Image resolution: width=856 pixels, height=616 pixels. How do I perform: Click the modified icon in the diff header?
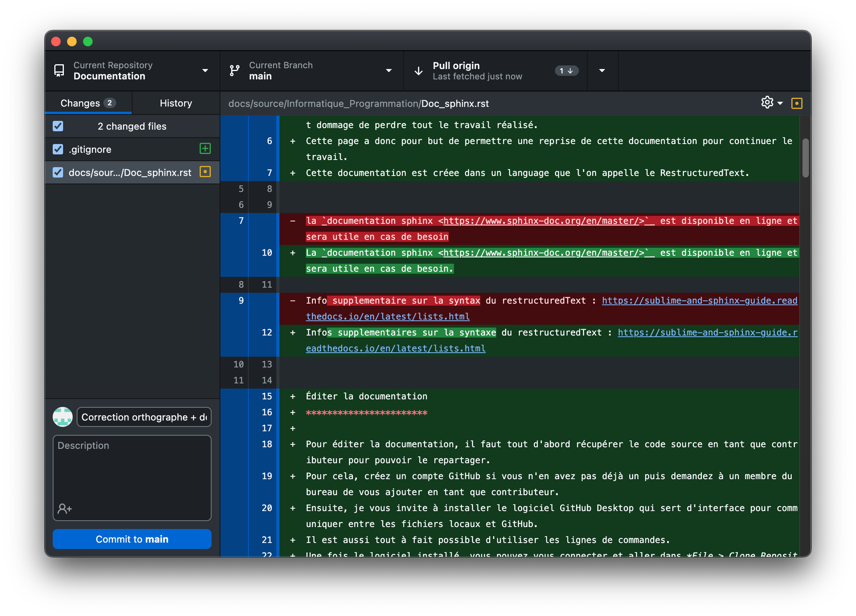pos(797,103)
